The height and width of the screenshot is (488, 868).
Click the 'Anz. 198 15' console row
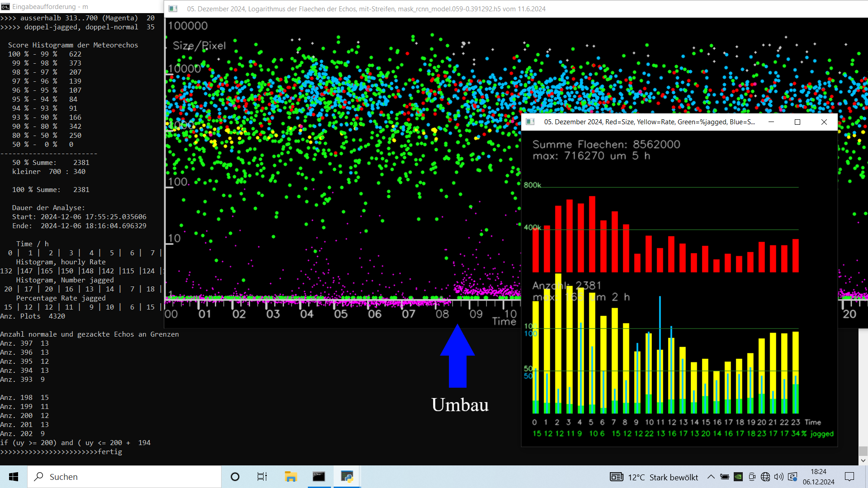coord(24,398)
